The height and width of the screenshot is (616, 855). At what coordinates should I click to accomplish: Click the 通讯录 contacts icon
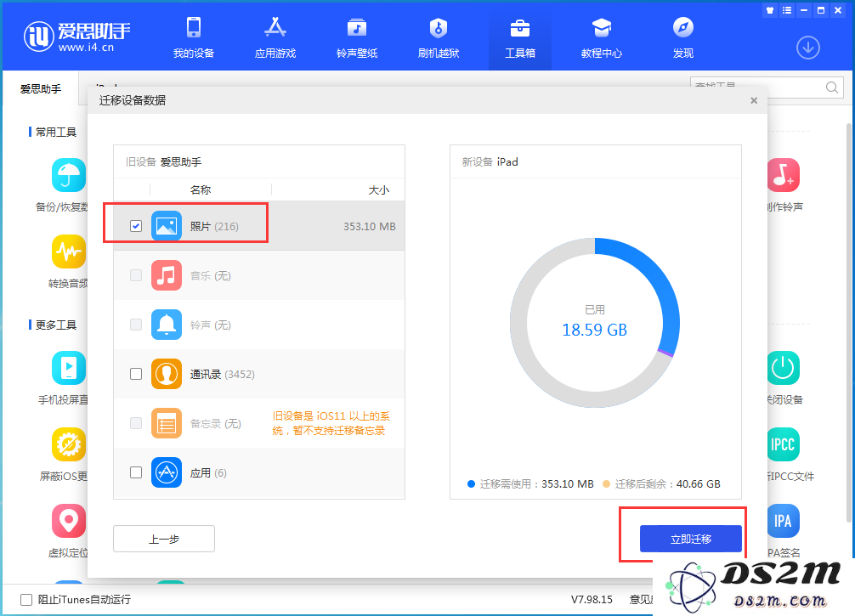pos(167,374)
